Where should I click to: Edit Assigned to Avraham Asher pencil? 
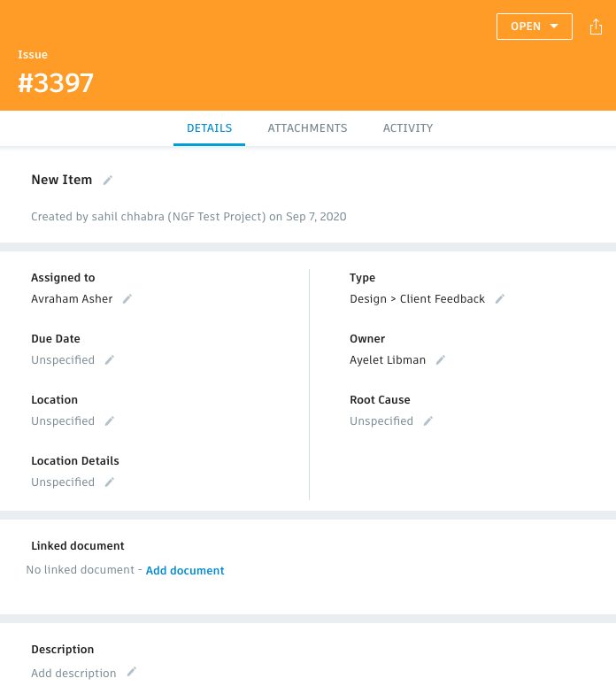pos(127,299)
